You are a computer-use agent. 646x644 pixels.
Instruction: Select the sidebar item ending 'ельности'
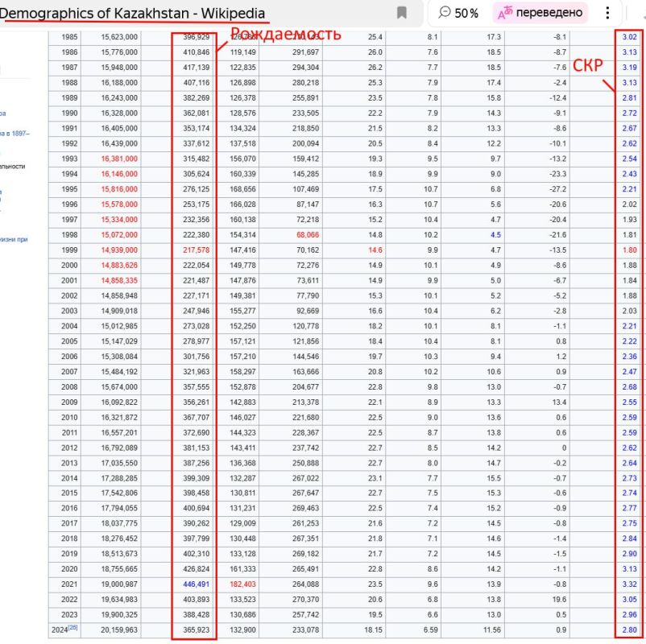tap(13, 166)
